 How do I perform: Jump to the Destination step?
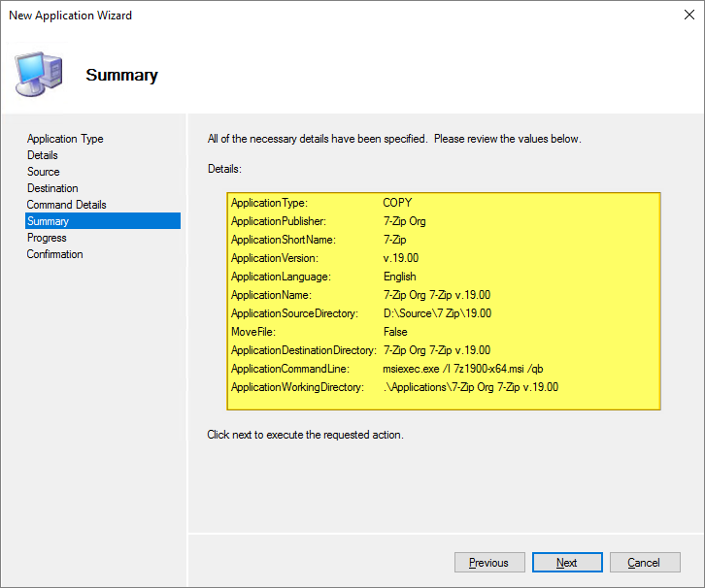tap(52, 188)
